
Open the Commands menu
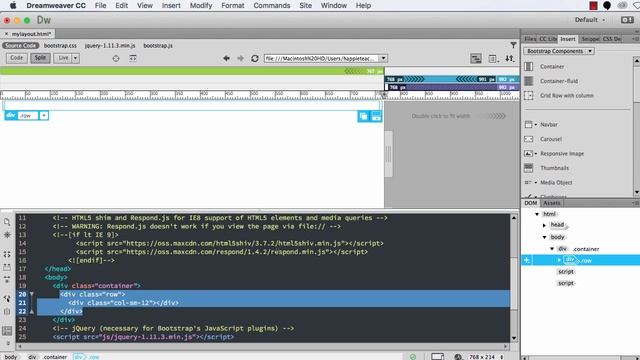click(x=272, y=6)
